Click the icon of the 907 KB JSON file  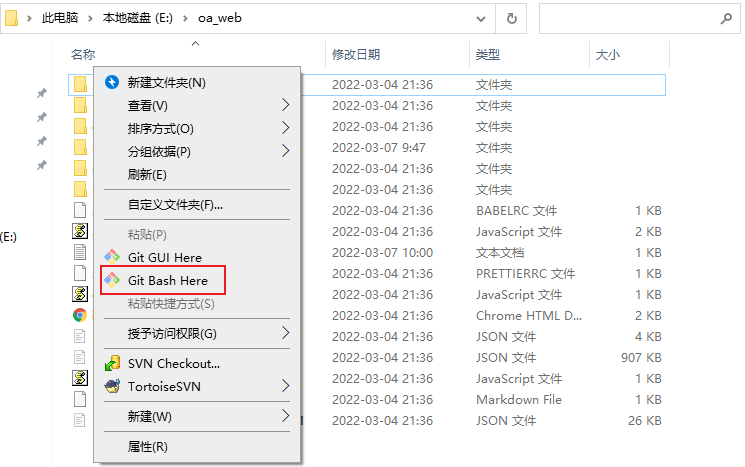80,357
